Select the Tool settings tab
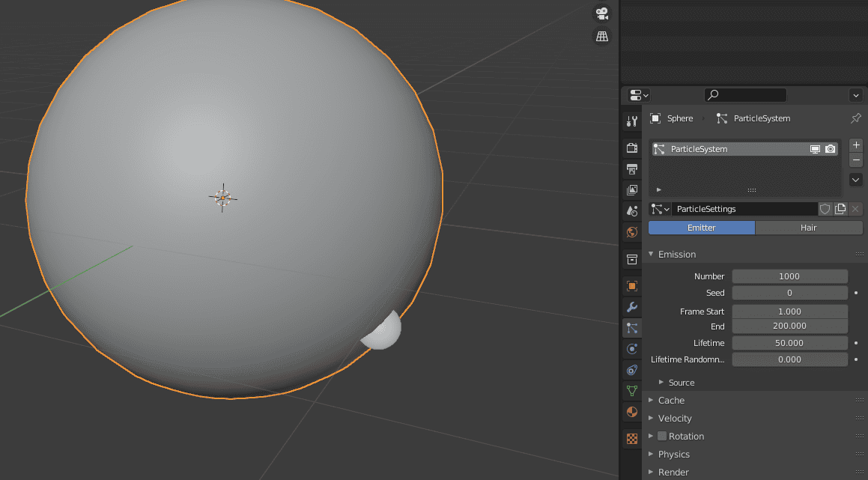Viewport: 868px width, 480px height. coord(631,121)
